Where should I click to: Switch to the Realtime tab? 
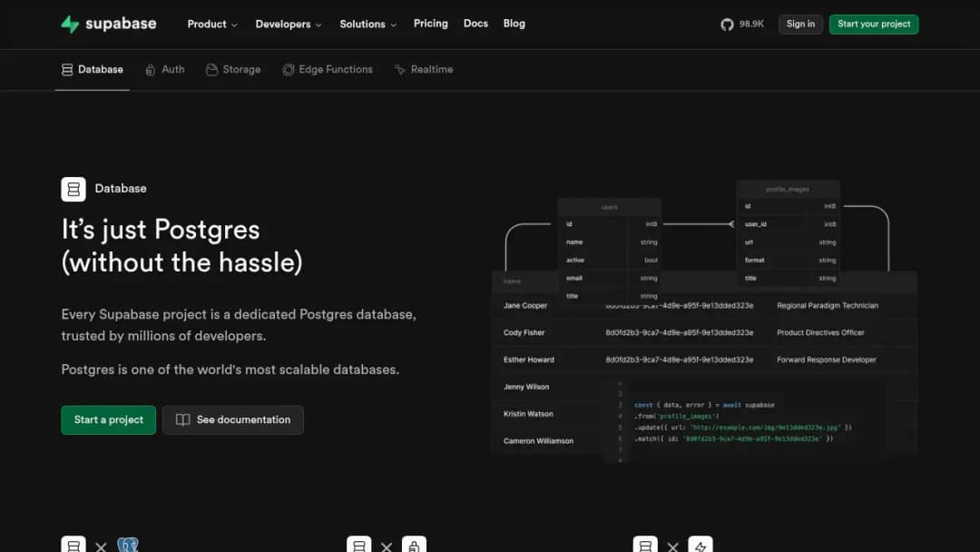tap(424, 69)
